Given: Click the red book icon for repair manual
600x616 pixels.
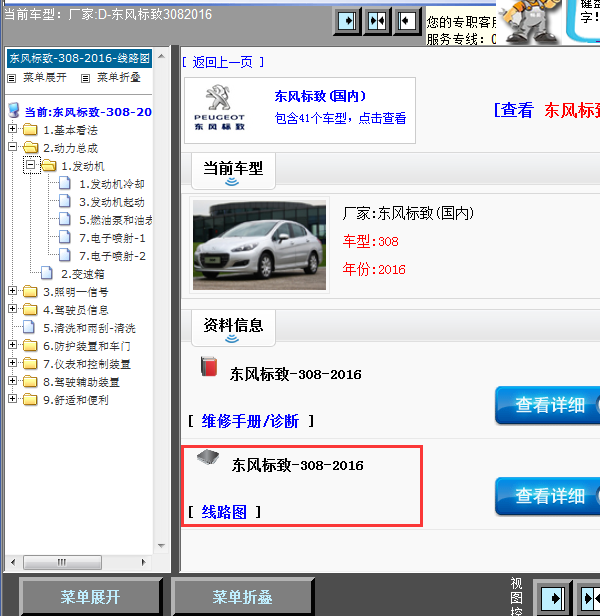Looking at the screenshot, I should 209,367.
